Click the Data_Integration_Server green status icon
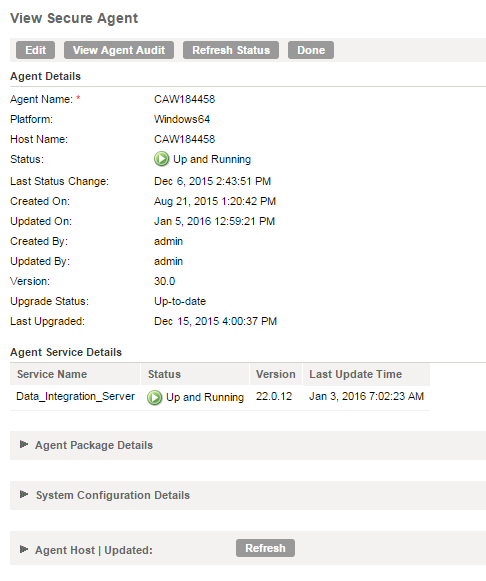This screenshot has height=581, width=486. [154, 397]
